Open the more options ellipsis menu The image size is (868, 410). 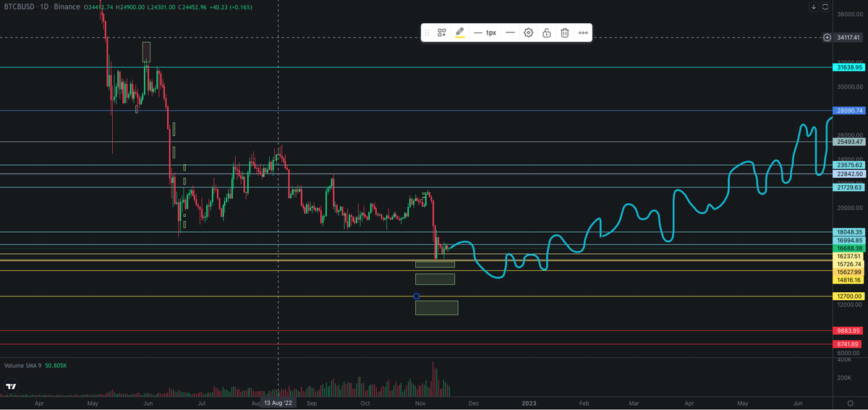coord(583,33)
